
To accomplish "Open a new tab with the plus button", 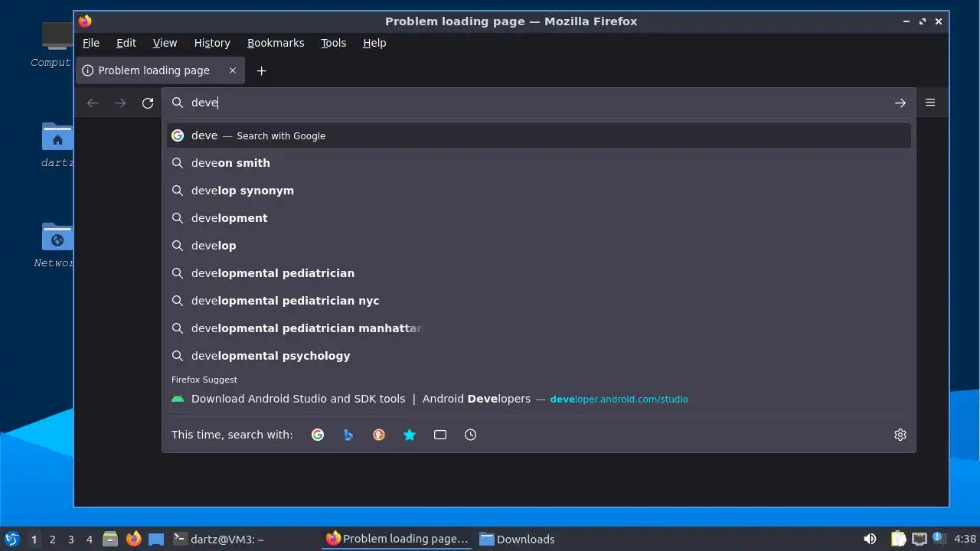I will point(261,70).
